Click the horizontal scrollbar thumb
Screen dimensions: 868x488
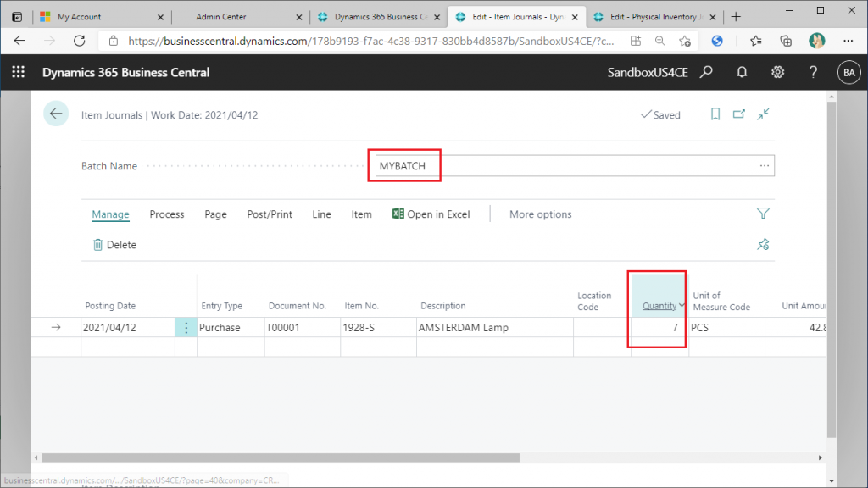click(281, 457)
